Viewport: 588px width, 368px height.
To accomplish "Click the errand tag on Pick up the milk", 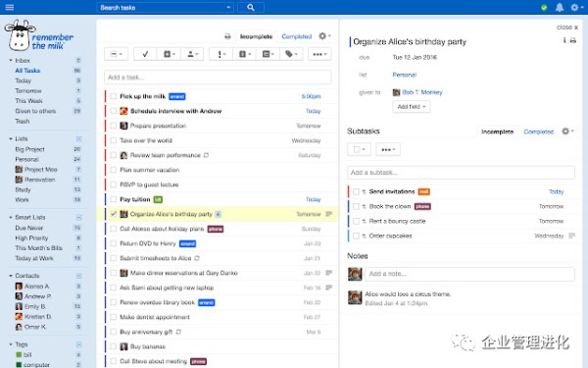I will [177, 96].
